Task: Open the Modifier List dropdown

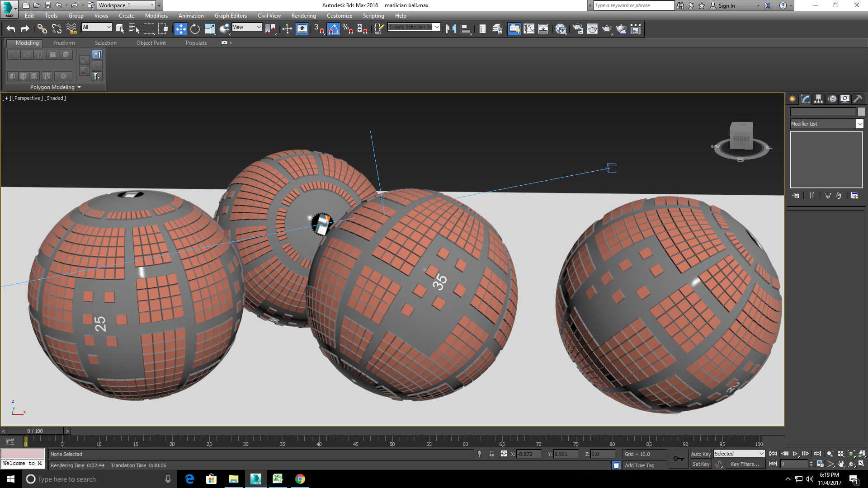Action: coord(859,124)
